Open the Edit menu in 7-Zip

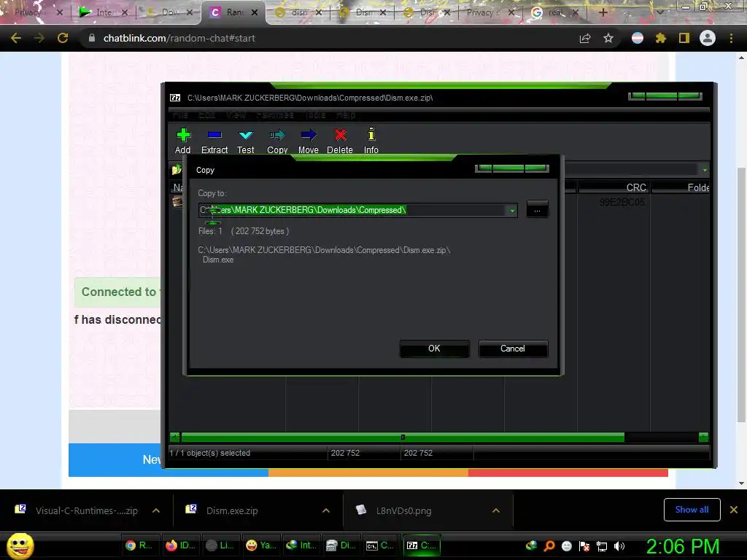[206, 114]
